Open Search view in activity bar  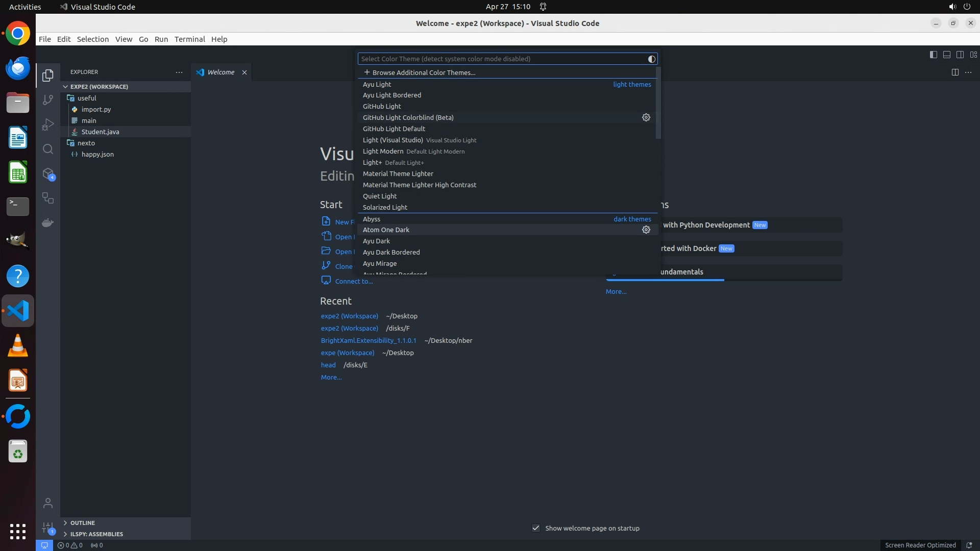[48, 149]
